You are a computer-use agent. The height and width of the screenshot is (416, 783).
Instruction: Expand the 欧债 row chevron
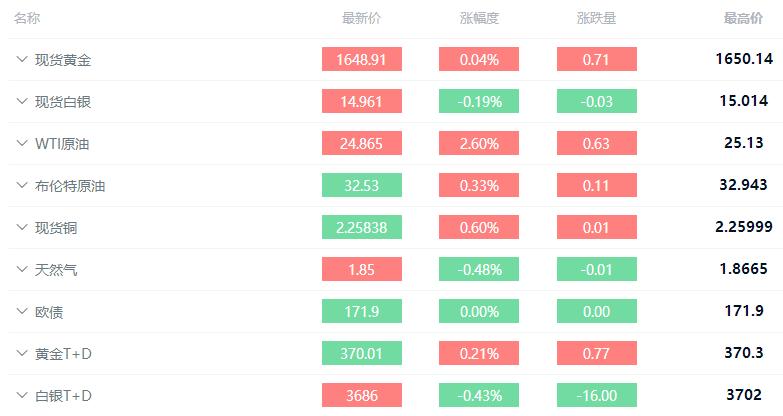coord(21,311)
